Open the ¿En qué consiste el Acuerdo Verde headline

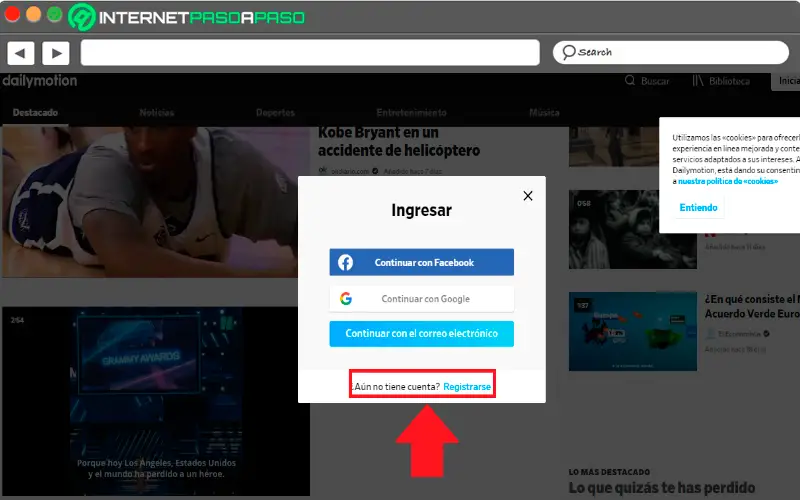point(752,306)
